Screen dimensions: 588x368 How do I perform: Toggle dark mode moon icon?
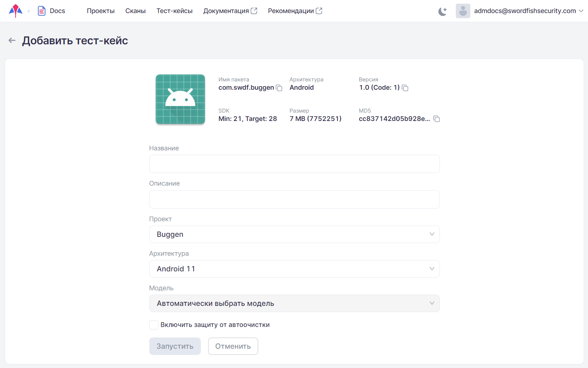pos(442,11)
